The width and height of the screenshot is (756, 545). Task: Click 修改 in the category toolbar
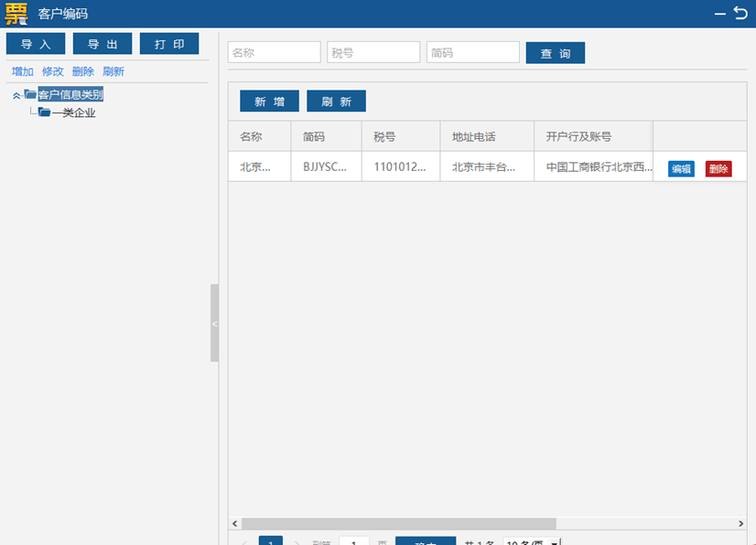click(x=52, y=71)
